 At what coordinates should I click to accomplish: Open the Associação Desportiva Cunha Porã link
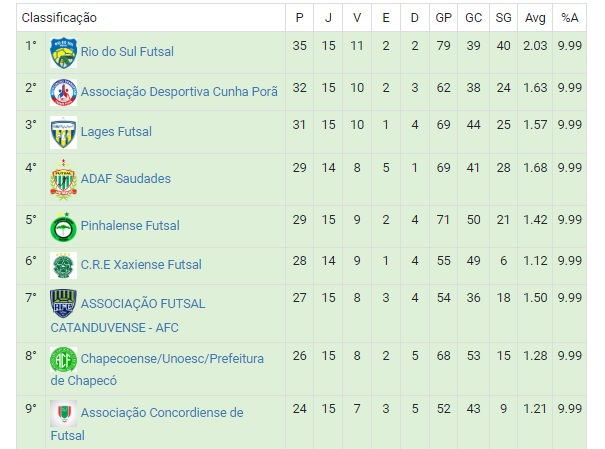179,92
